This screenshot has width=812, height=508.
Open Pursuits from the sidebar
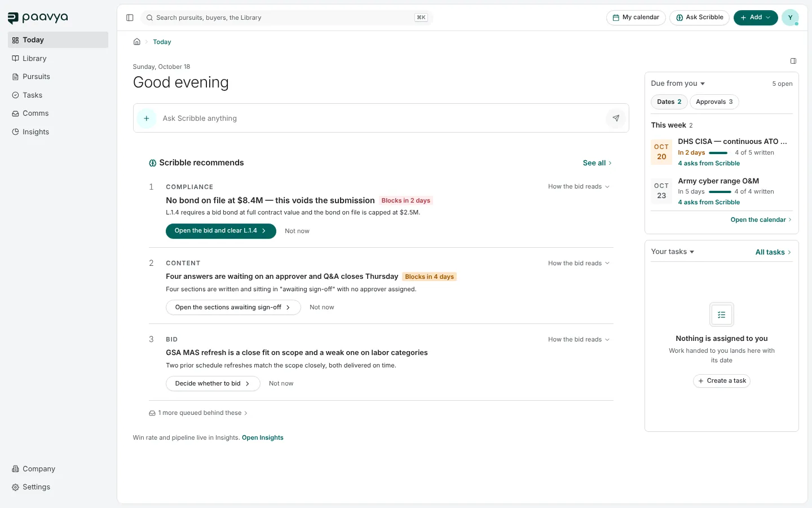58,77
